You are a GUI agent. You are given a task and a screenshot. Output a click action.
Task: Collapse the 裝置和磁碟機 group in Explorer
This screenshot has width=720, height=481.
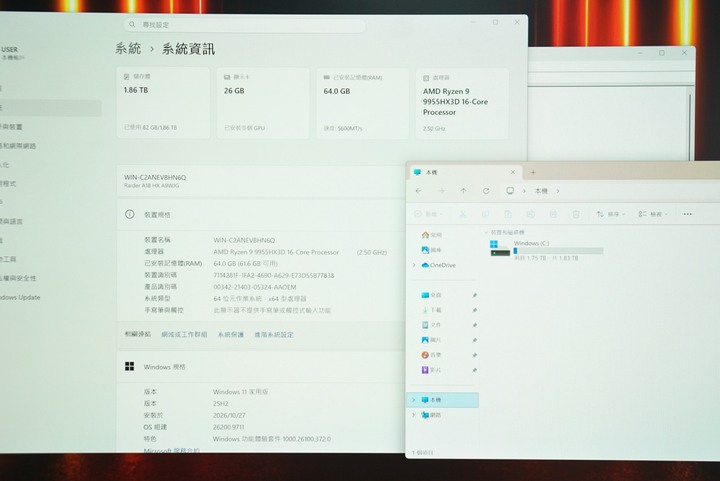click(x=486, y=232)
